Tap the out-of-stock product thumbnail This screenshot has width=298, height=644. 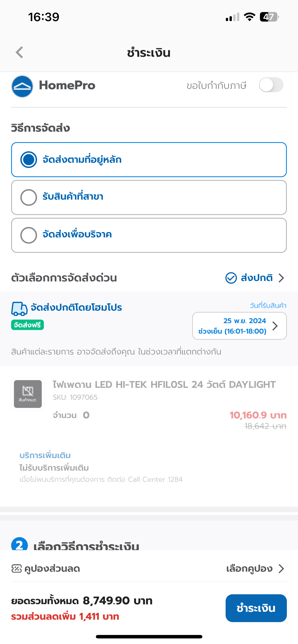(x=28, y=394)
